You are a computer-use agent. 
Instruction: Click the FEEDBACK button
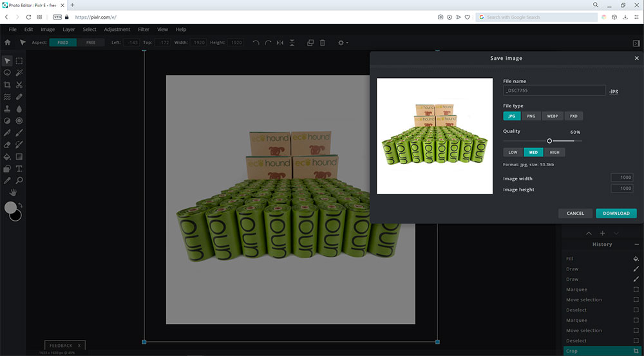tap(65, 345)
